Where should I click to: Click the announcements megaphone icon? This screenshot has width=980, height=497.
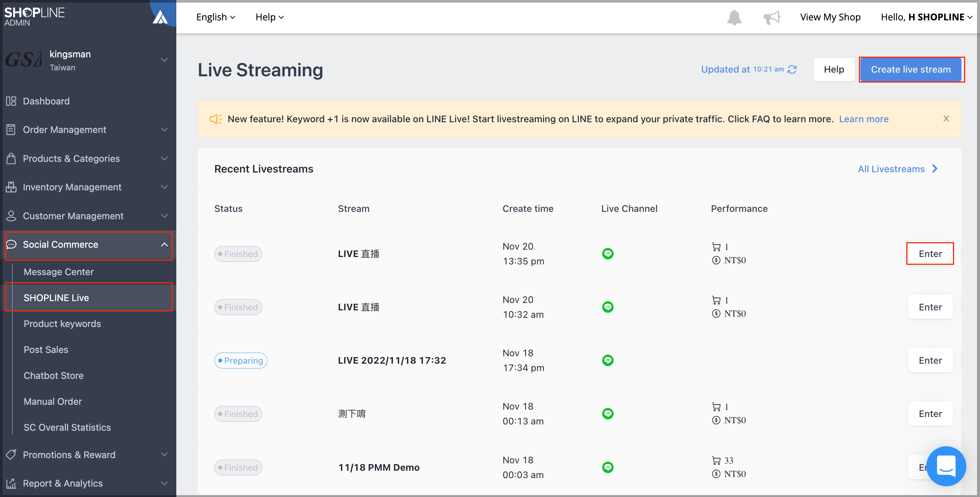tap(772, 17)
